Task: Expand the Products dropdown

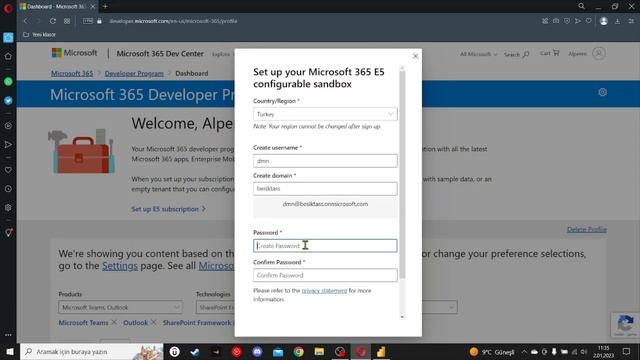Action: tap(120, 307)
